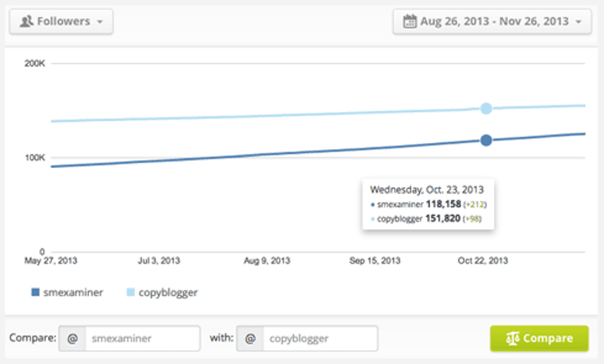Click the smexaminer compare input field
Screen dimensions: 604x364
pyautogui.click(x=142, y=339)
